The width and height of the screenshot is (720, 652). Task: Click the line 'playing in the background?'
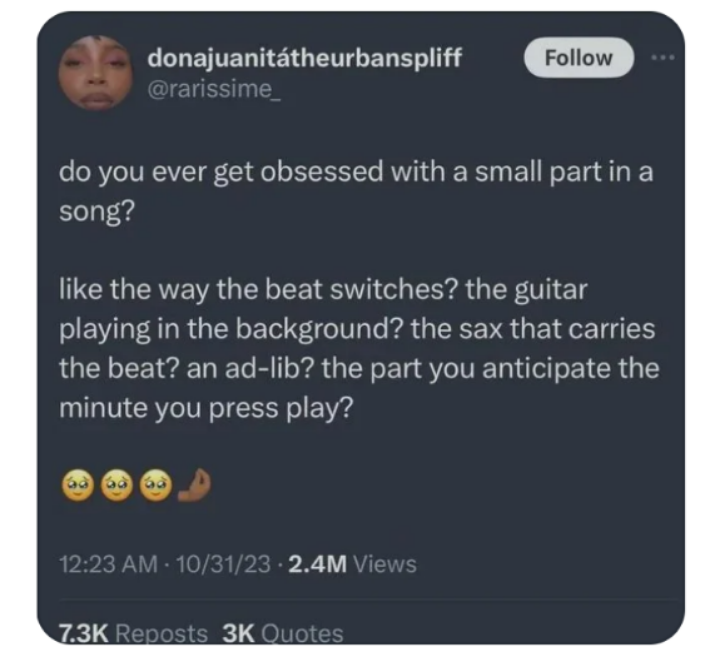click(357, 329)
